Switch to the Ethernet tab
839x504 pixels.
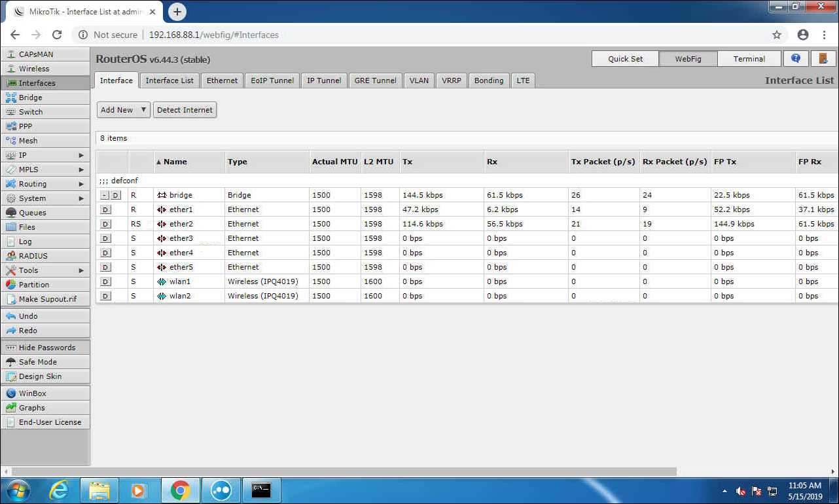click(x=223, y=81)
